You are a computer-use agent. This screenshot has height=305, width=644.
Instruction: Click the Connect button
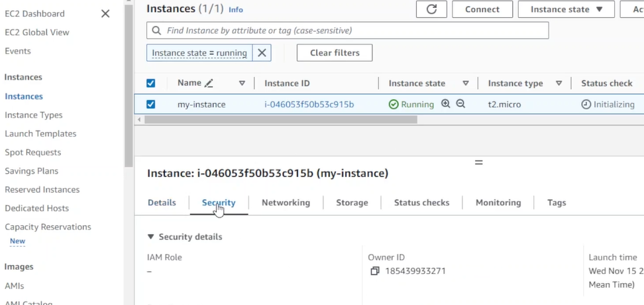click(x=482, y=9)
